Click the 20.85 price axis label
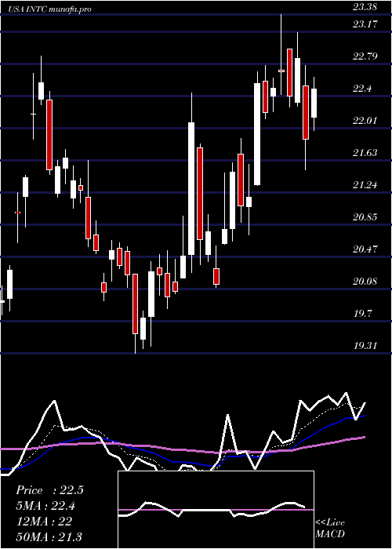The width and height of the screenshot is (392, 549). [365, 217]
